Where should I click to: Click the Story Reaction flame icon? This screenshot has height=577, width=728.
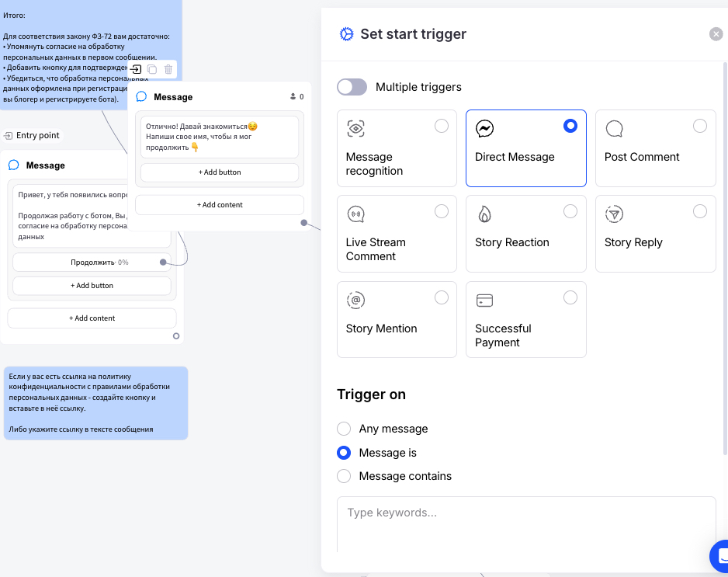[x=484, y=214]
